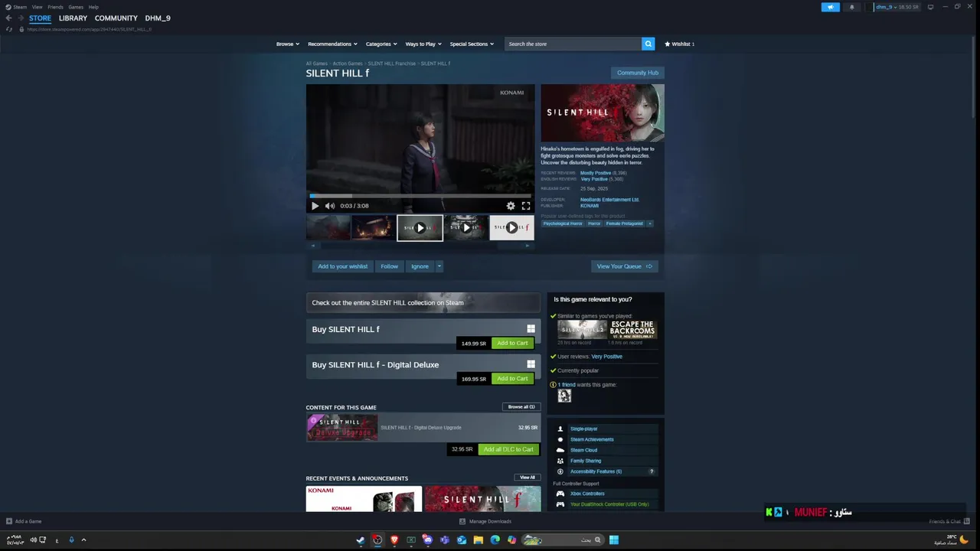980x551 pixels.
Task: Open the Browse dropdown
Action: point(287,44)
